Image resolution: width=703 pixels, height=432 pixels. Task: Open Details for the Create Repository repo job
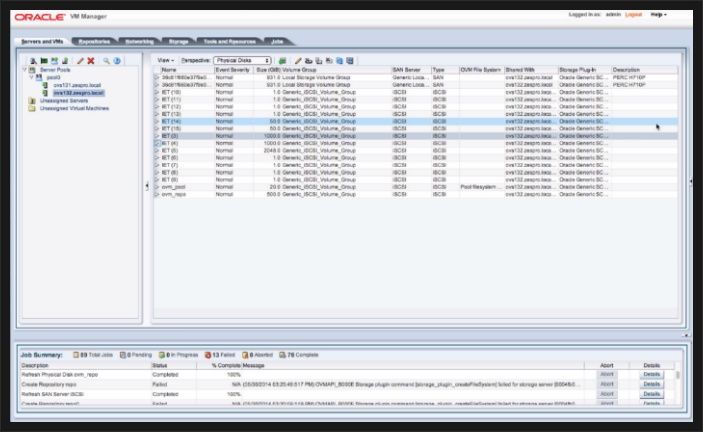651,384
